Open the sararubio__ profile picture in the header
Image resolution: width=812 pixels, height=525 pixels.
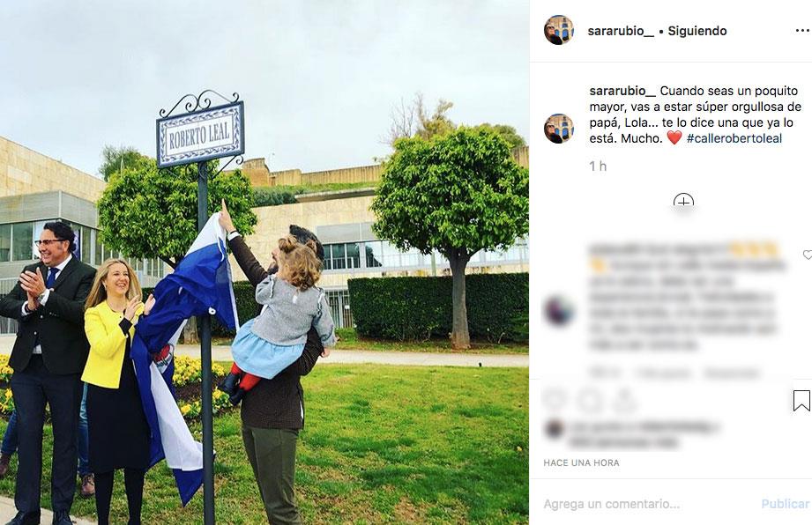559,31
